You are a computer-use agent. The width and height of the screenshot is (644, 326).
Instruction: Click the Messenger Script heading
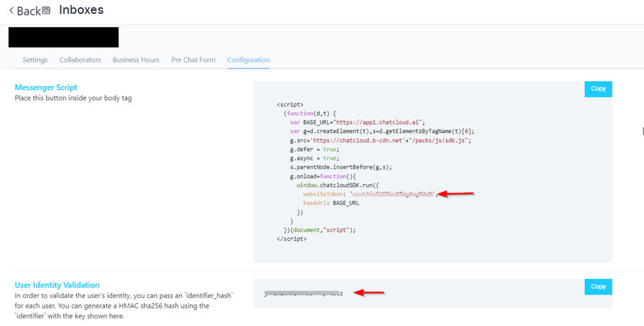click(46, 87)
